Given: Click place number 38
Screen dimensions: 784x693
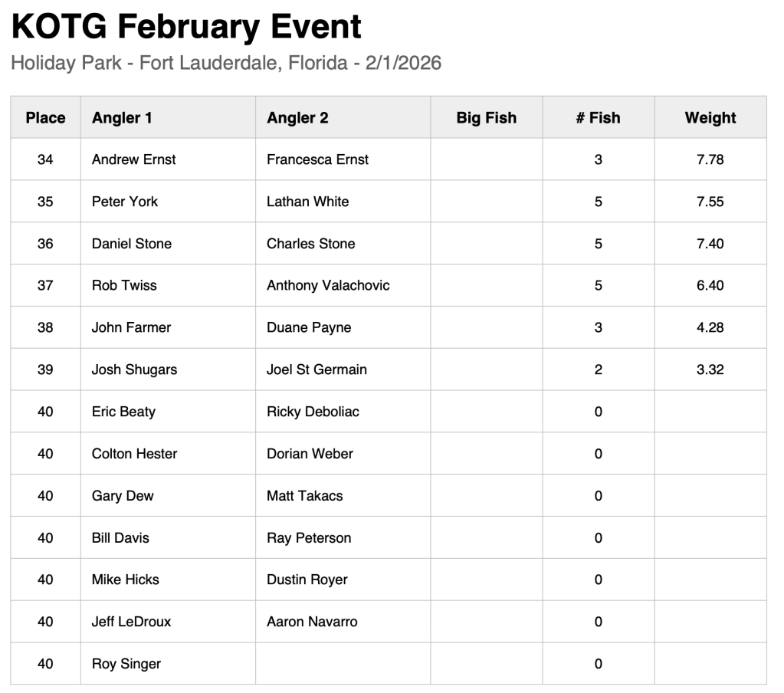Looking at the screenshot, I should [x=45, y=327].
